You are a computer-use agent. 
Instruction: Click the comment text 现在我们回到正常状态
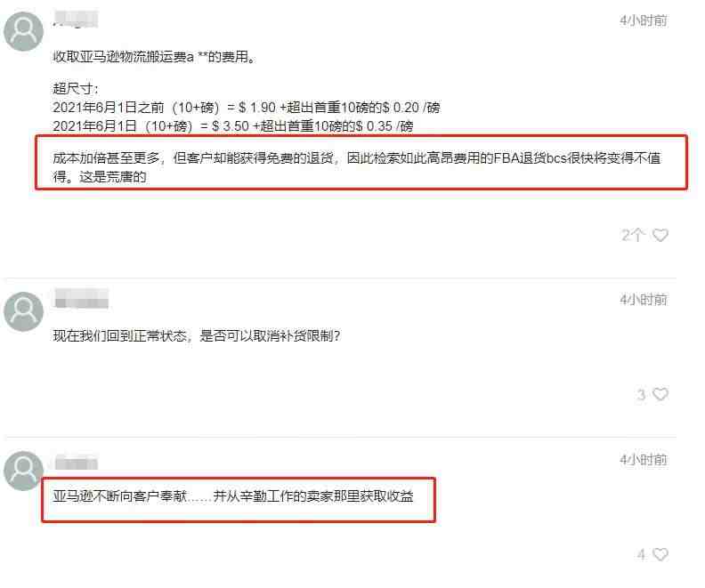[197, 335]
